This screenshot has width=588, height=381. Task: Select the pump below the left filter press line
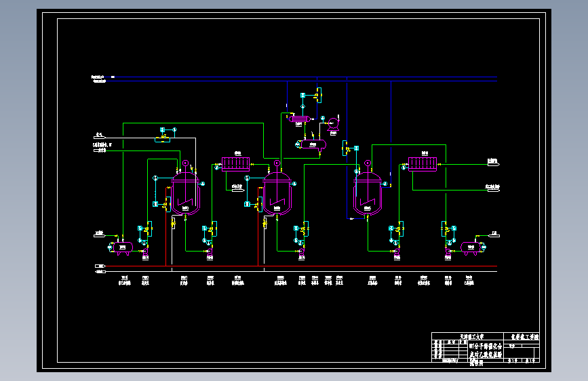(210, 251)
